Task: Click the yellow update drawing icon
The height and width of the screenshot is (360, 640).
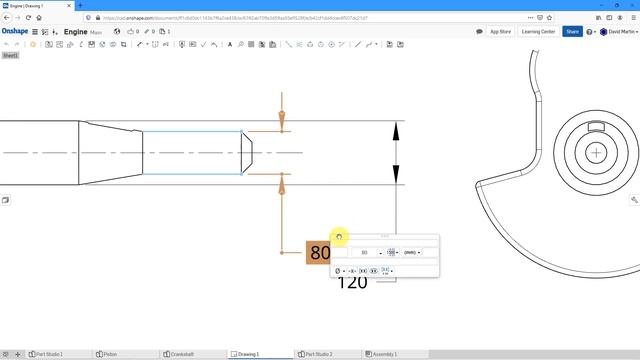Action: [33, 44]
